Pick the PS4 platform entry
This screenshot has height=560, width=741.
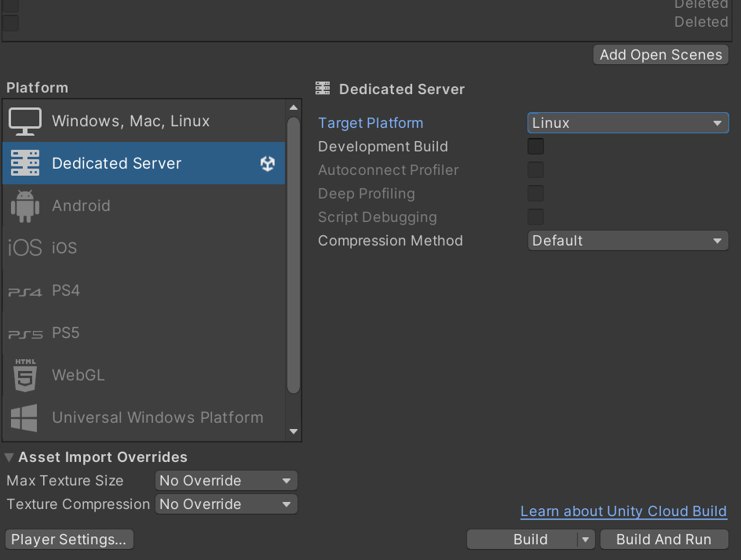tap(144, 290)
